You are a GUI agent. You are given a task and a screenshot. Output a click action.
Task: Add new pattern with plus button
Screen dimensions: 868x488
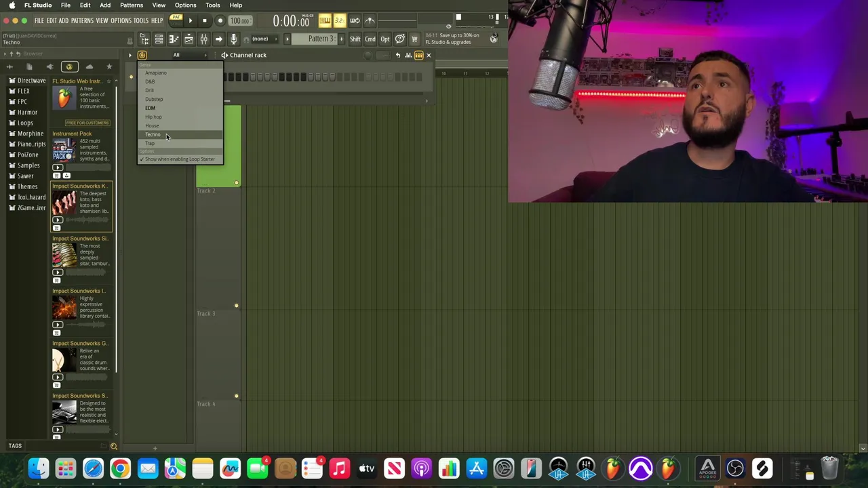pyautogui.click(x=341, y=39)
